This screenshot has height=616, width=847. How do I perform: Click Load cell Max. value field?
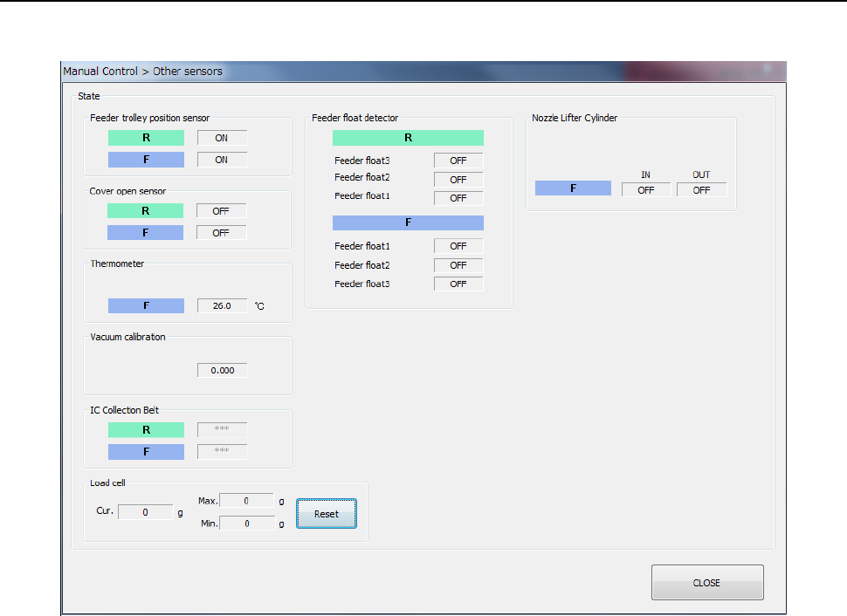coord(247,501)
